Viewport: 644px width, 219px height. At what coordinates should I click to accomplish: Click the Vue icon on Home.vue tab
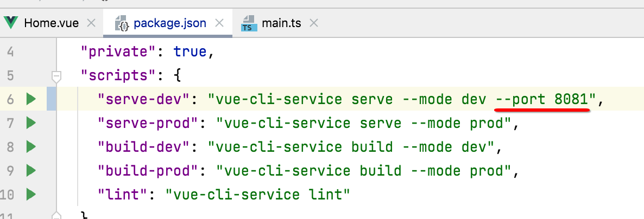coord(11,23)
